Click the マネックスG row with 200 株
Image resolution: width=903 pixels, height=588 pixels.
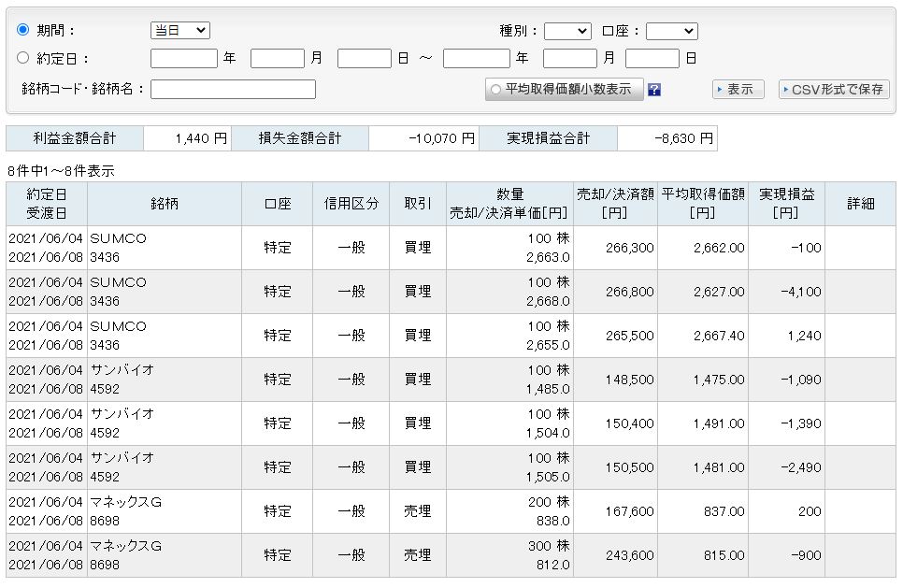click(451, 511)
